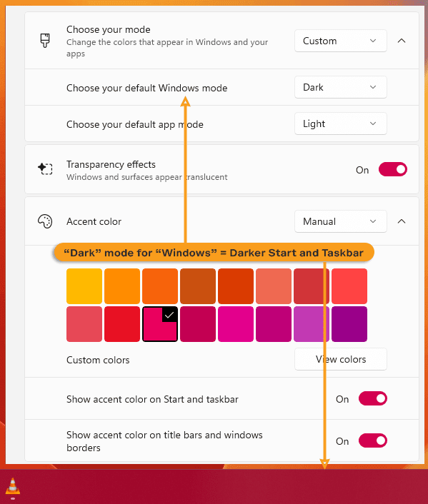428x504 pixels.
Task: Click the checkmark on the selected pink swatch
Action: [x=169, y=315]
